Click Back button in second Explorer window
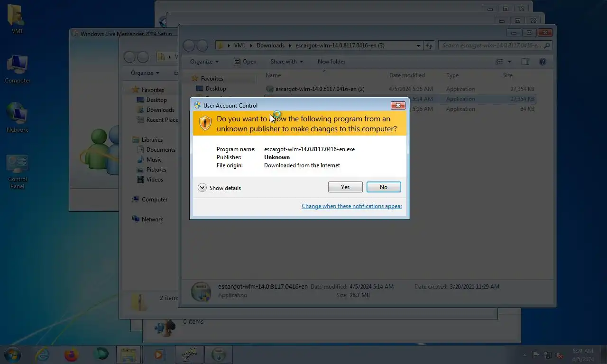 (129, 57)
